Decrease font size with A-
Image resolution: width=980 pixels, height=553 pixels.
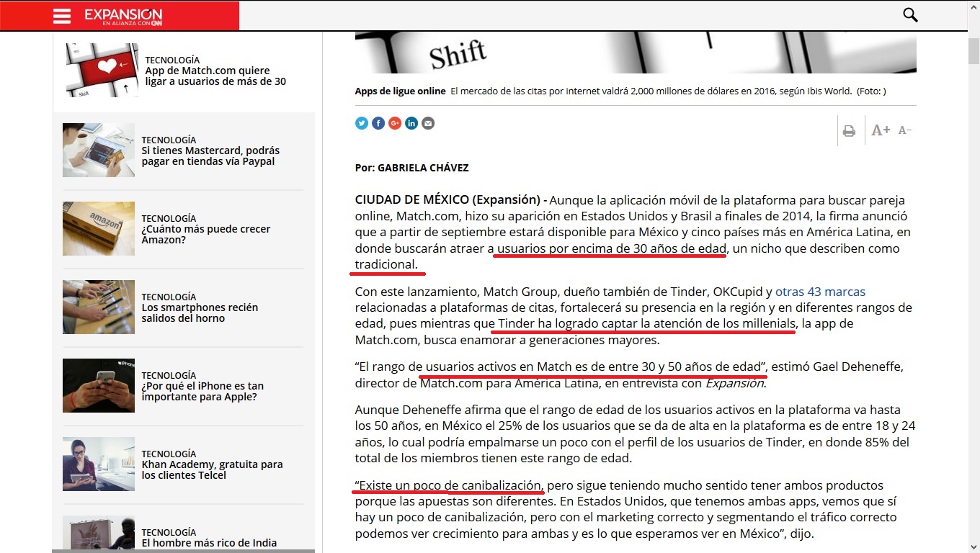point(905,130)
